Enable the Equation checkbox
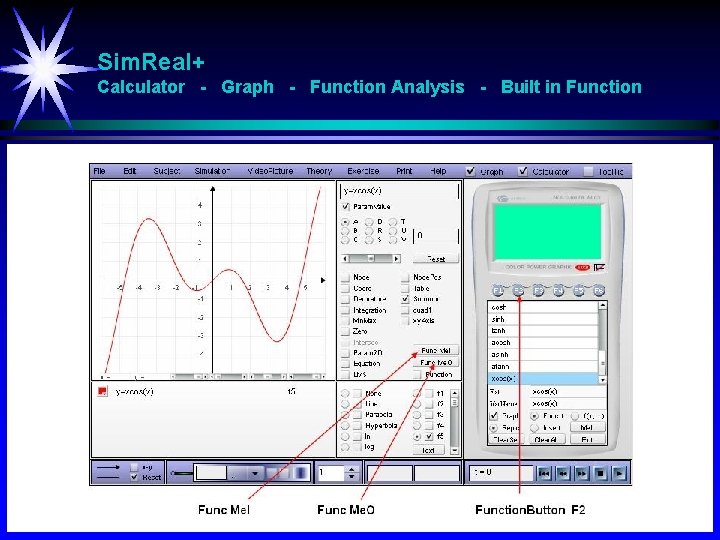Screen dimensions: 720x540 tap(345, 364)
